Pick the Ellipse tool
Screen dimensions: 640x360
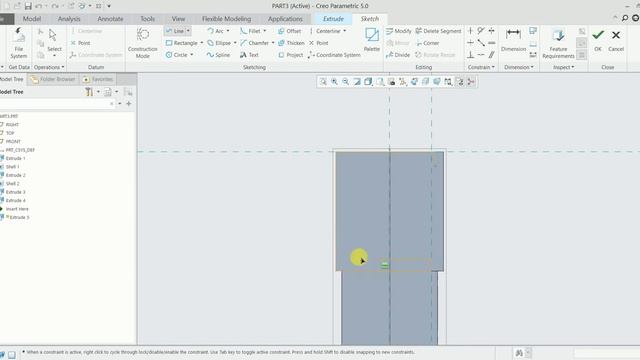tap(219, 43)
